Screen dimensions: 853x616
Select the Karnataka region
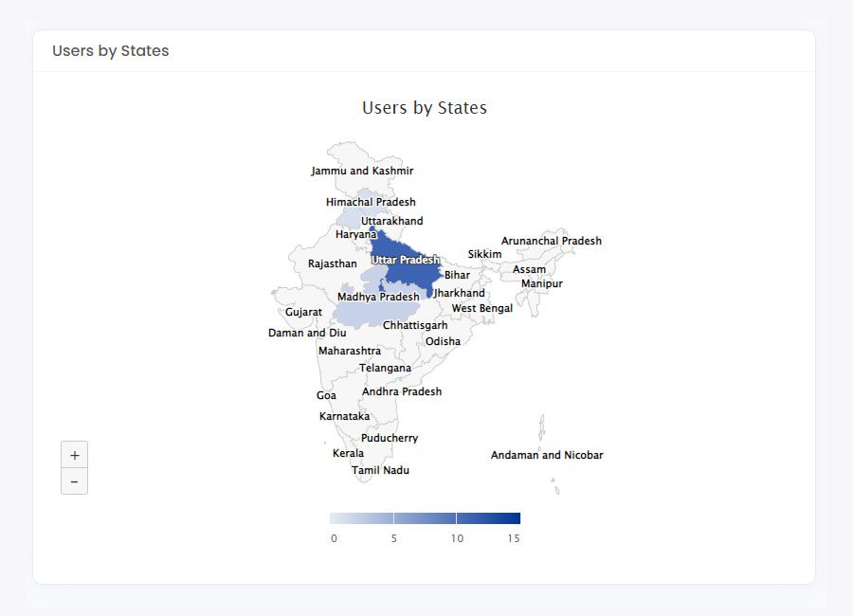tap(344, 416)
